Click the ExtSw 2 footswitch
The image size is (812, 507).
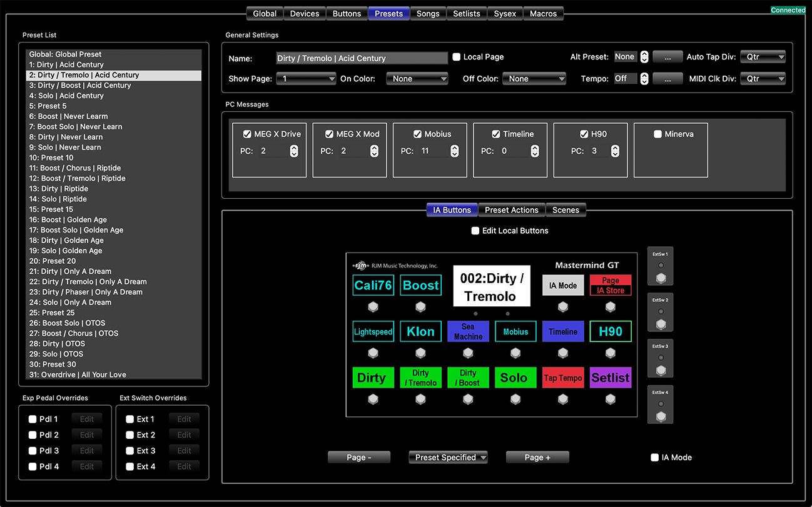click(661, 324)
